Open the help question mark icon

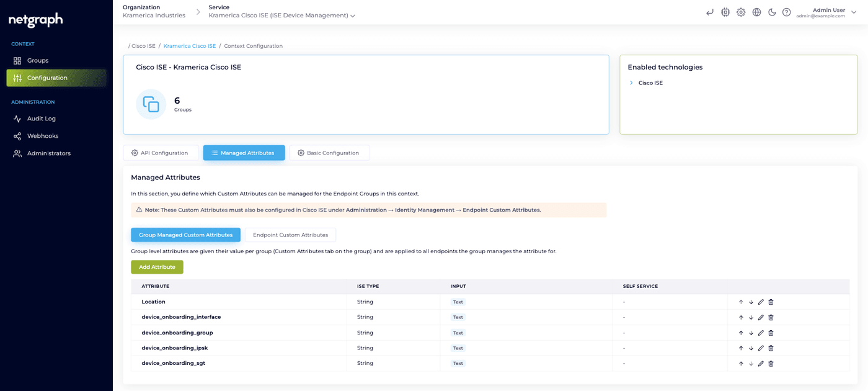coord(787,12)
